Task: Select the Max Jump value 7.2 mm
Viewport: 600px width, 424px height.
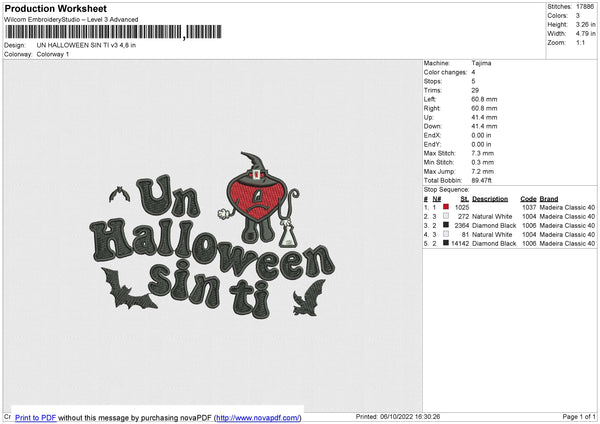Action: [483, 171]
